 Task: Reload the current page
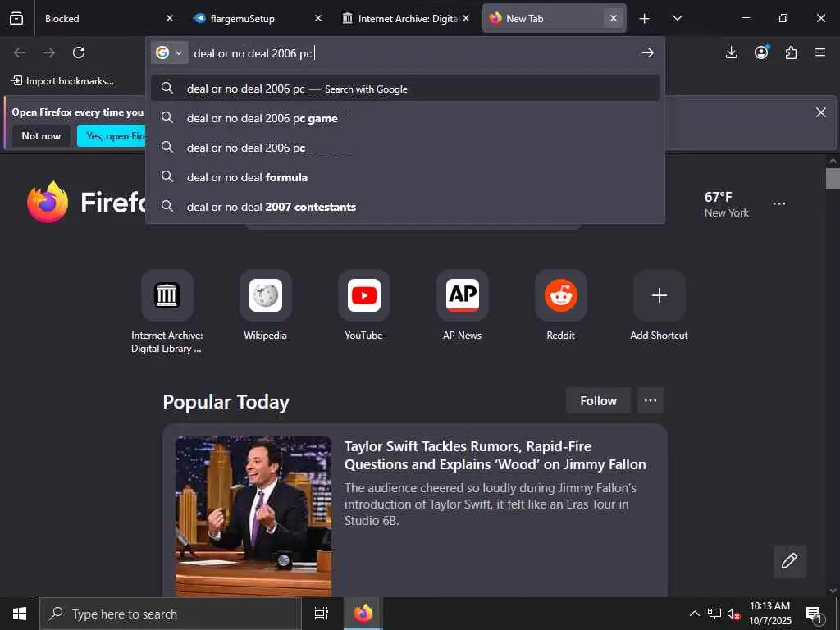79,52
